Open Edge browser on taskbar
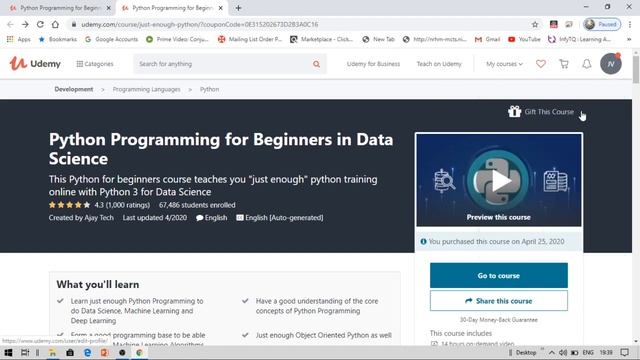Image resolution: width=640 pixels, height=360 pixels. pyautogui.click(x=87, y=353)
